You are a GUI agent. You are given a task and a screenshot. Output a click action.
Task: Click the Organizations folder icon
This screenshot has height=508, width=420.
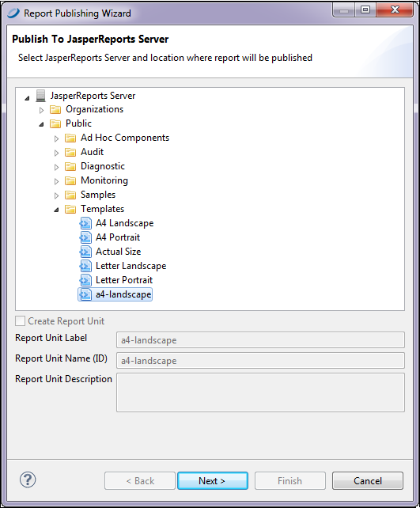point(55,110)
